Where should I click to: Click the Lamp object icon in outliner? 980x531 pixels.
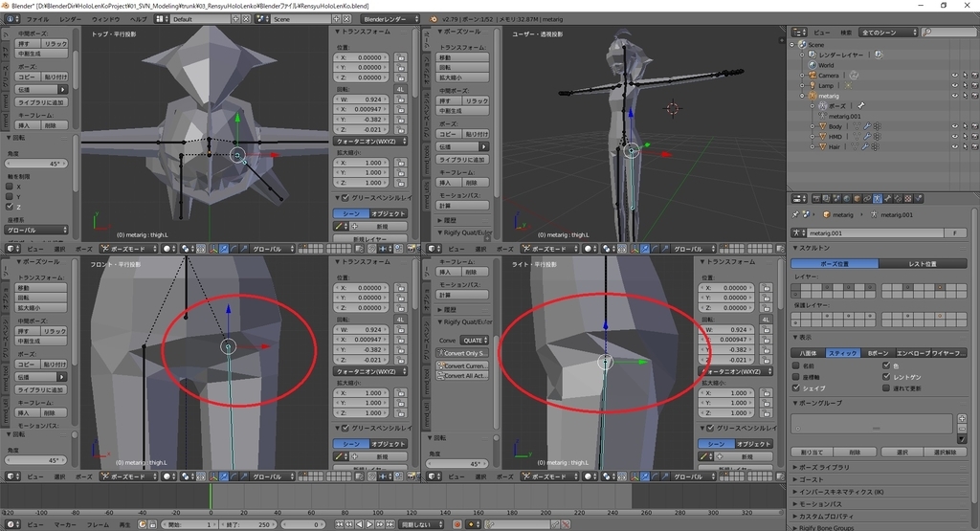(x=813, y=85)
